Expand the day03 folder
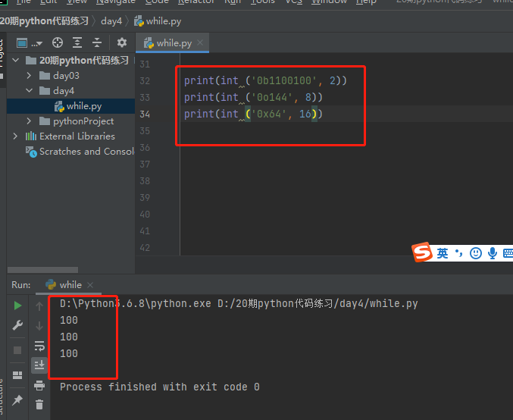Screen dimensions: 513x420 pyautogui.click(x=29, y=76)
